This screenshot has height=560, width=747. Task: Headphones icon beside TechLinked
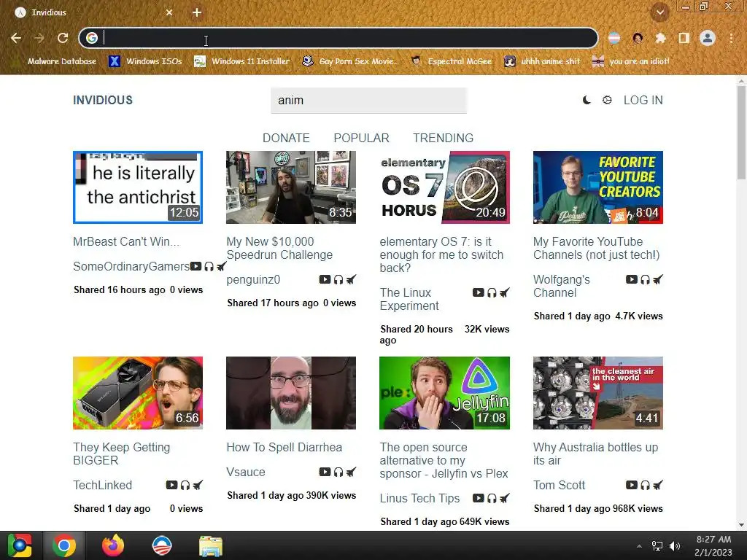click(x=185, y=485)
